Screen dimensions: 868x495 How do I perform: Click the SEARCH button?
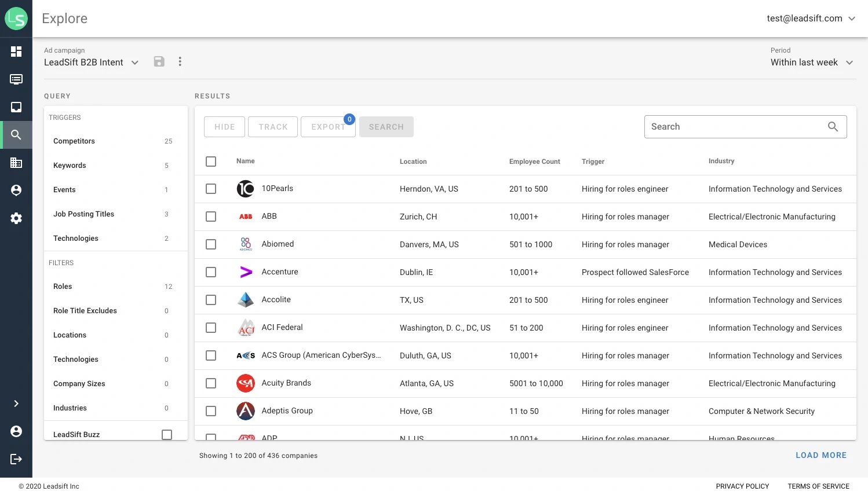click(386, 127)
